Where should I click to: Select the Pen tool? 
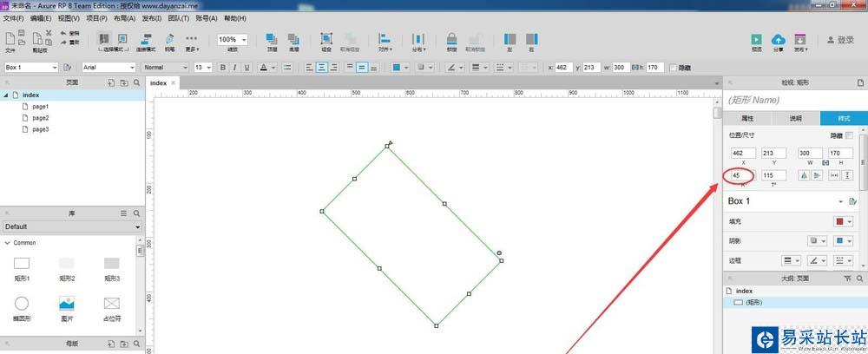170,39
